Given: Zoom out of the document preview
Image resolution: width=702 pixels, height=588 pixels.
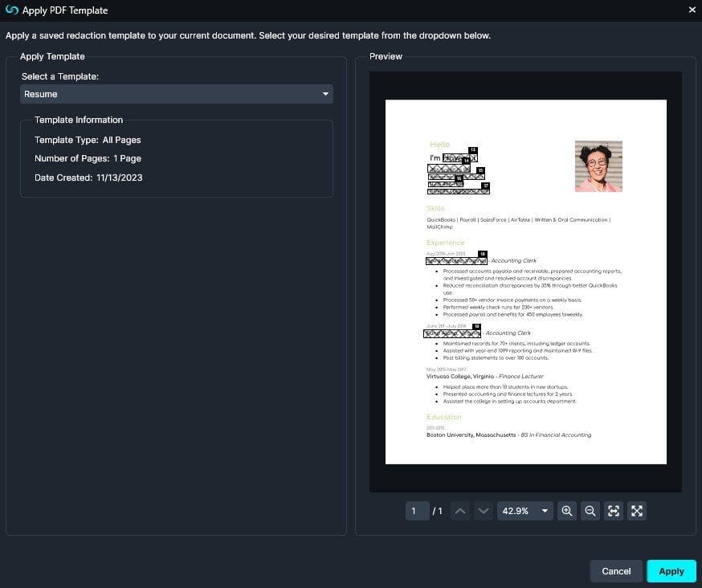Looking at the screenshot, I should (590, 511).
